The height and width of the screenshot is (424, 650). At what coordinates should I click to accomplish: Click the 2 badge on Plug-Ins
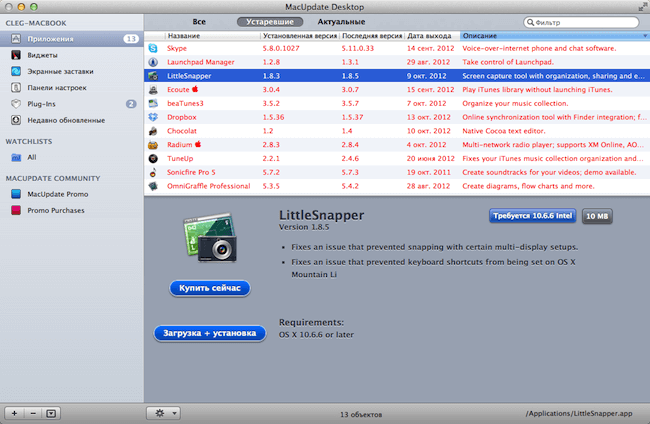point(131,104)
